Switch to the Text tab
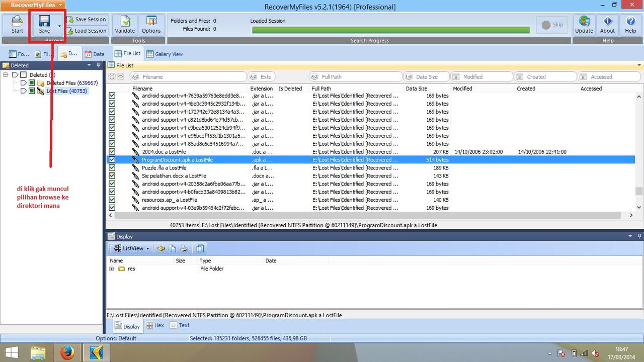644x362 pixels. 180,325
